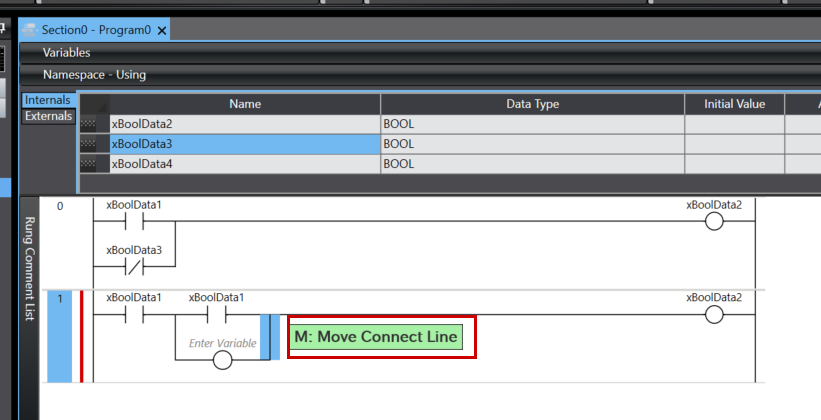Open the Rung Comment List side panel
The height and width of the screenshot is (420, 821).
(x=29, y=269)
